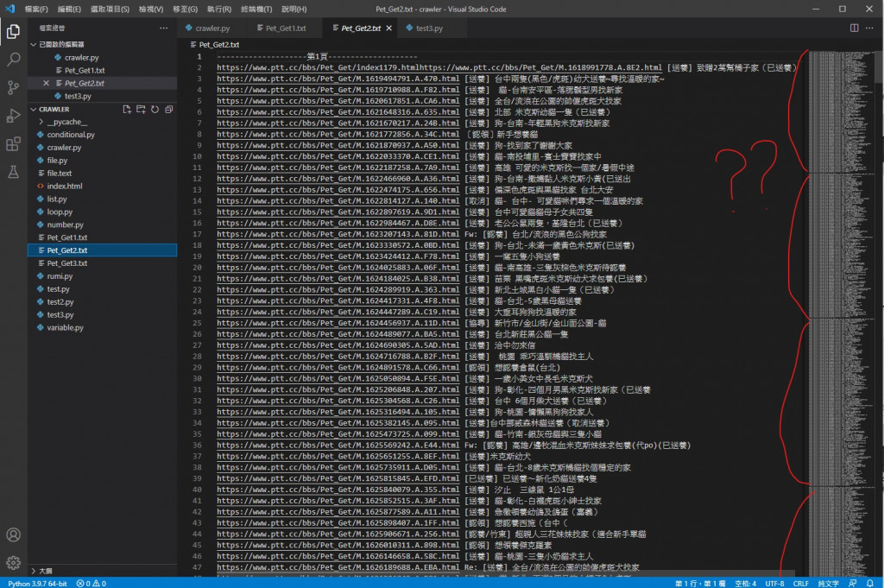Open test2.py in explorer
The image size is (884, 588).
(60, 302)
